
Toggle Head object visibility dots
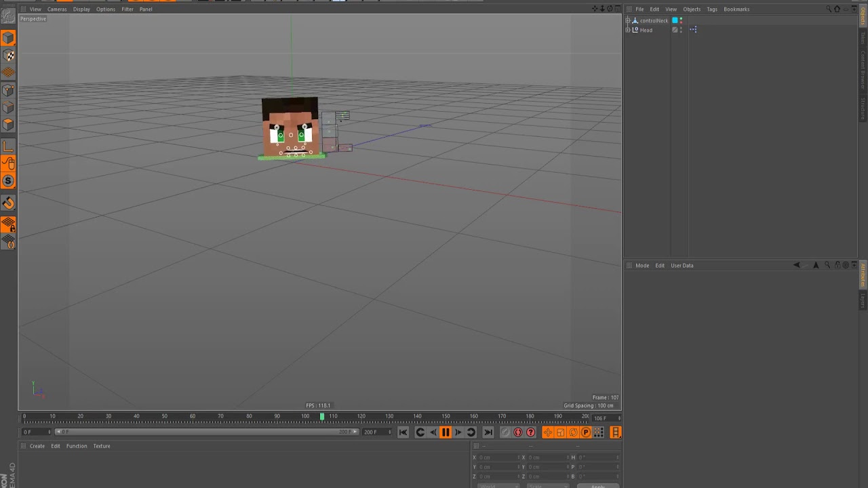[681, 30]
